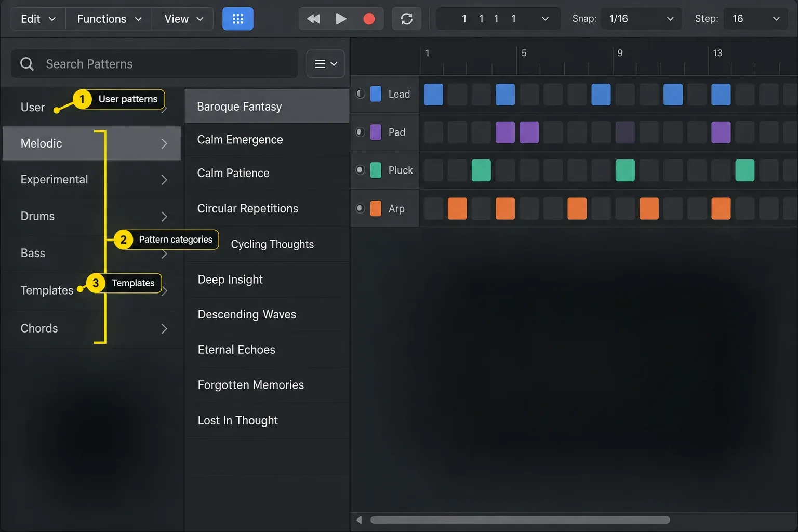Open the Edit menu
Image resolution: width=798 pixels, height=532 pixels.
click(38, 19)
